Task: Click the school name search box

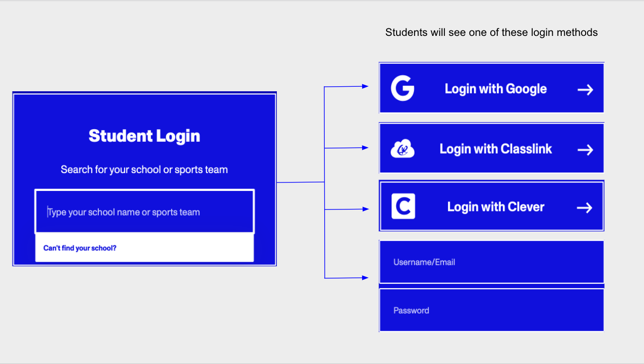Action: (144, 212)
